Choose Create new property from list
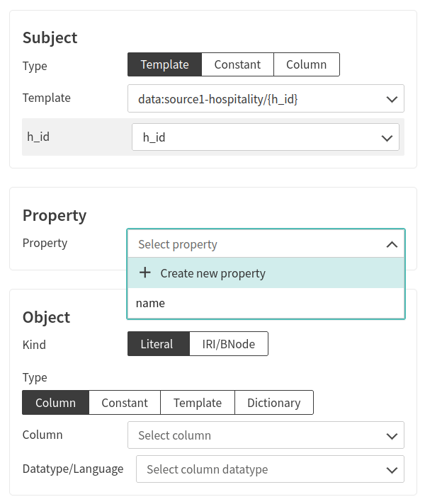Viewport: 425px width, 504px height. (212, 273)
